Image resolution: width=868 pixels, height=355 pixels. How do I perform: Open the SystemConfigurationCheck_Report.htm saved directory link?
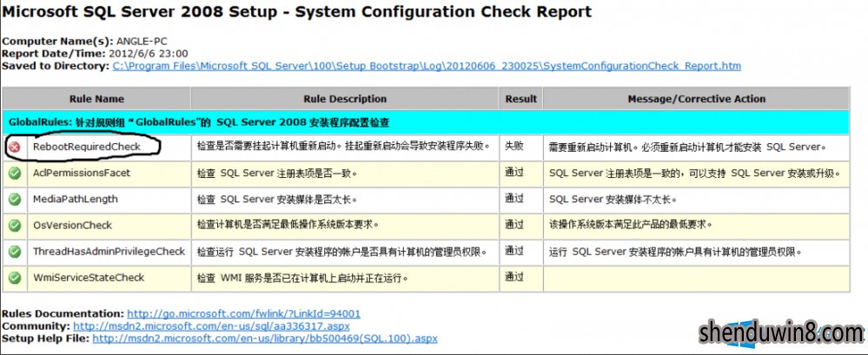[x=427, y=66]
